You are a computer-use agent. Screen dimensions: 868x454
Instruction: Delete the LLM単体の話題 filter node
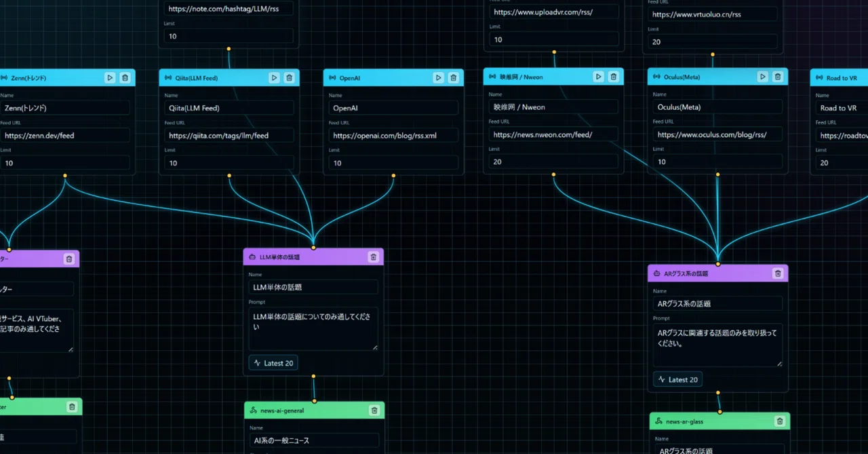point(373,257)
